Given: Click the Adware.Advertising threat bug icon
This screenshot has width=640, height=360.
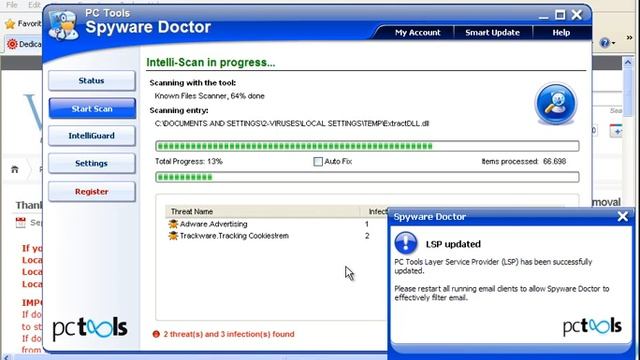Looking at the screenshot, I should coord(173,224).
